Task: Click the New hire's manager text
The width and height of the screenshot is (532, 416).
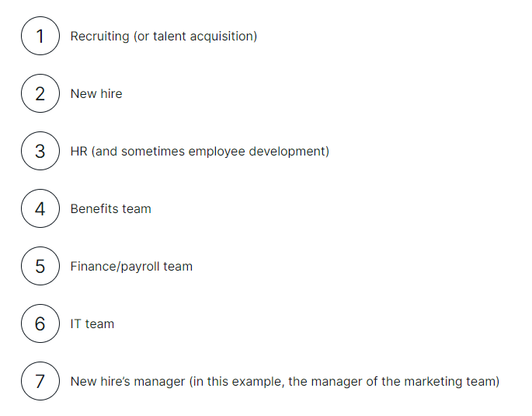Action: (x=127, y=382)
